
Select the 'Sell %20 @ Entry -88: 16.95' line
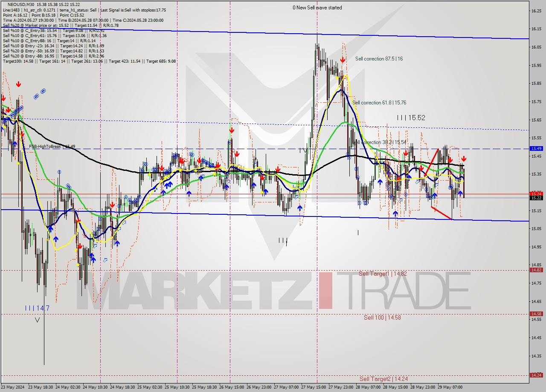pos(53,56)
